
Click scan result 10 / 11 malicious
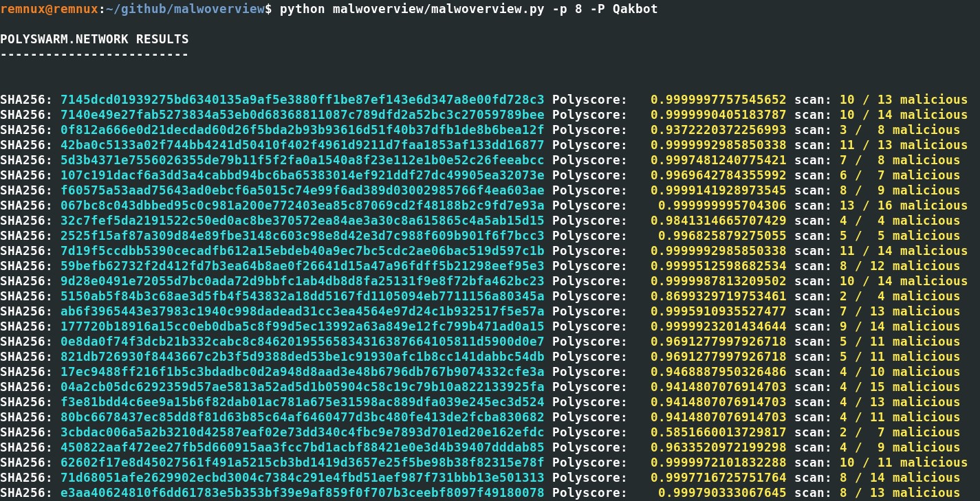904,463
